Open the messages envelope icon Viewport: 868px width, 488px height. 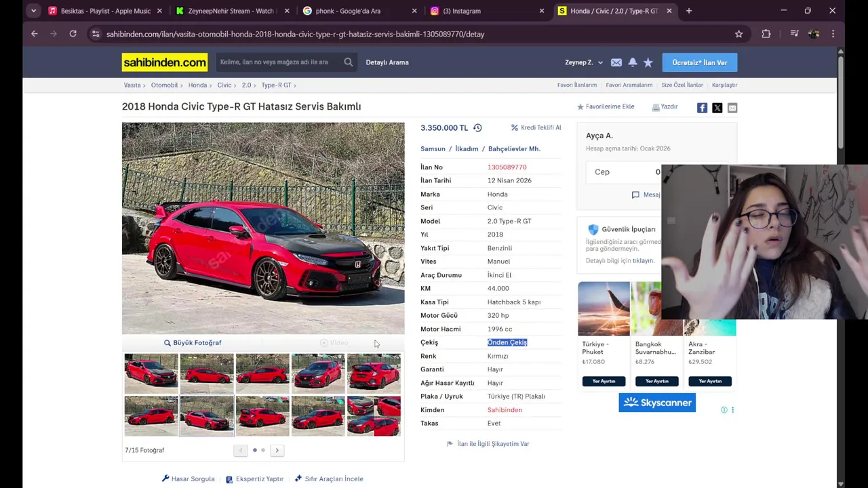coord(616,62)
